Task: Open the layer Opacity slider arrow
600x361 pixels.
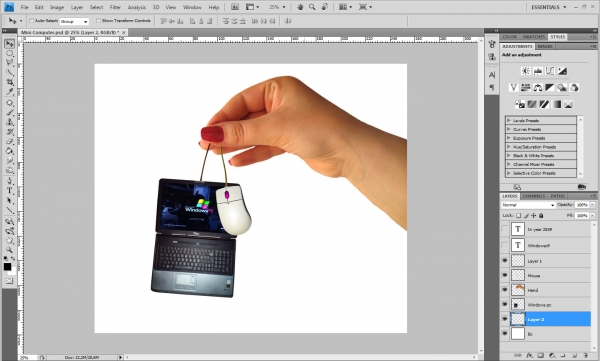Action: 592,205
